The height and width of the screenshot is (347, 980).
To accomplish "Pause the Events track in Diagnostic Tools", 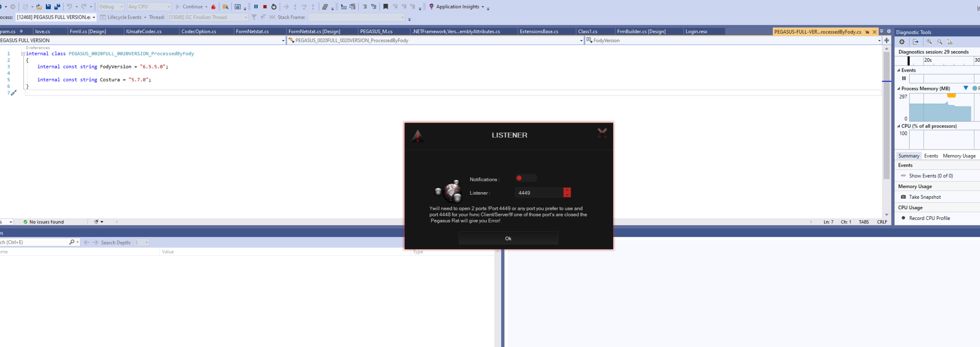I will coord(904,79).
